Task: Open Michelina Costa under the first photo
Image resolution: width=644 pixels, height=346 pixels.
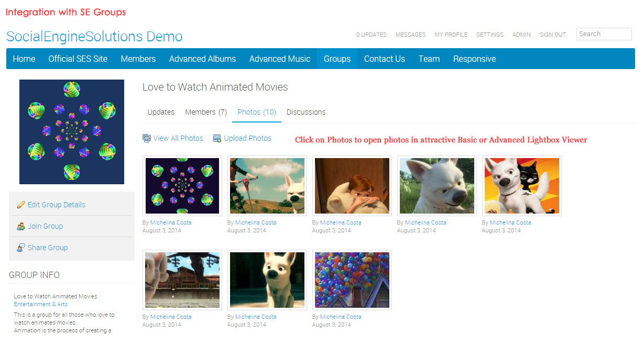Action: click(171, 222)
